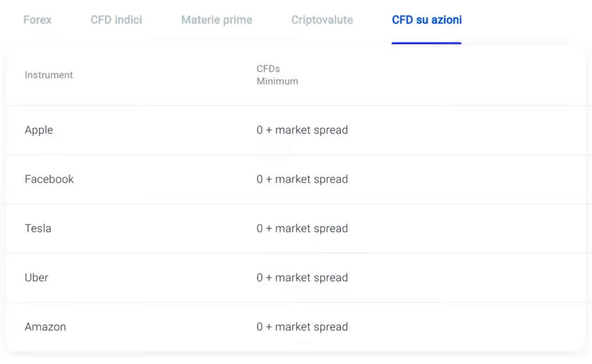592x364 pixels.
Task: Click the blue underline below active tab
Action: point(426,43)
